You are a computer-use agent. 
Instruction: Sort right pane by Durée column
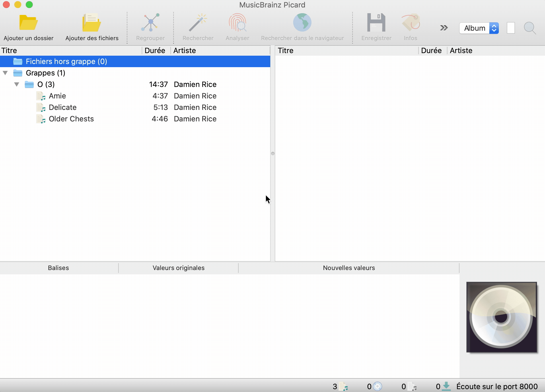click(x=433, y=51)
